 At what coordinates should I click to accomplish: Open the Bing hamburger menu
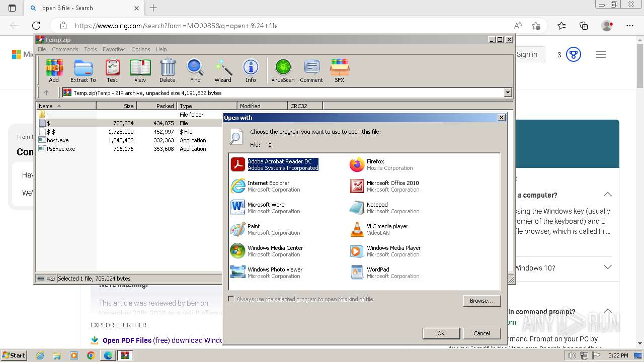(x=601, y=54)
